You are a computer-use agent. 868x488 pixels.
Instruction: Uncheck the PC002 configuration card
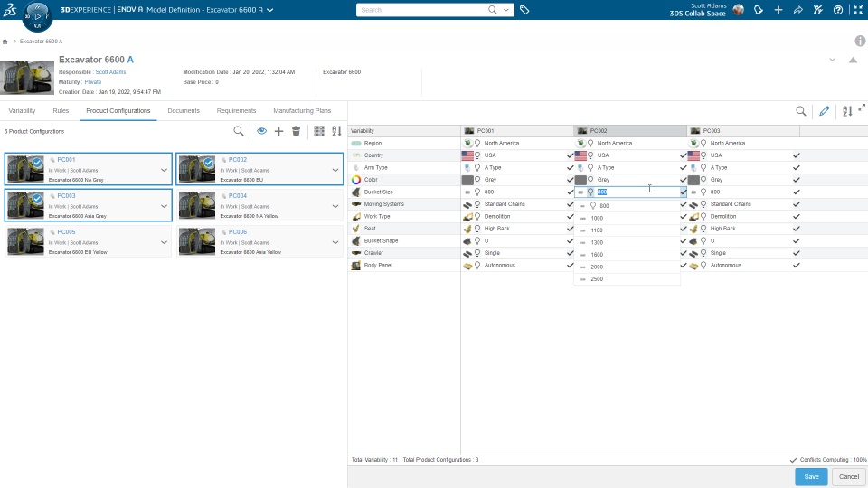[x=208, y=163]
